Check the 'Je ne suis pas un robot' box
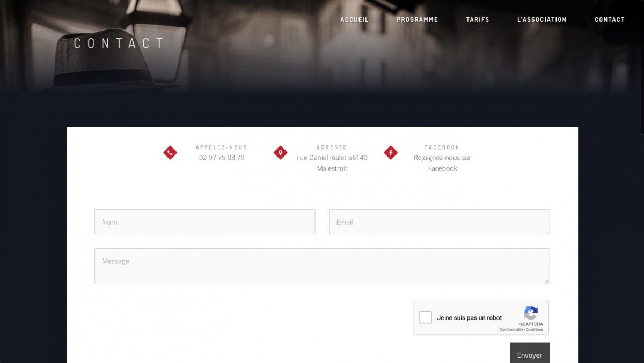The height and width of the screenshot is (363, 644). click(426, 317)
